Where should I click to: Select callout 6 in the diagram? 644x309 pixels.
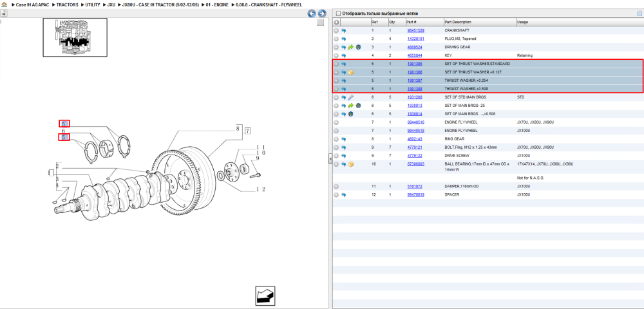(x=64, y=131)
